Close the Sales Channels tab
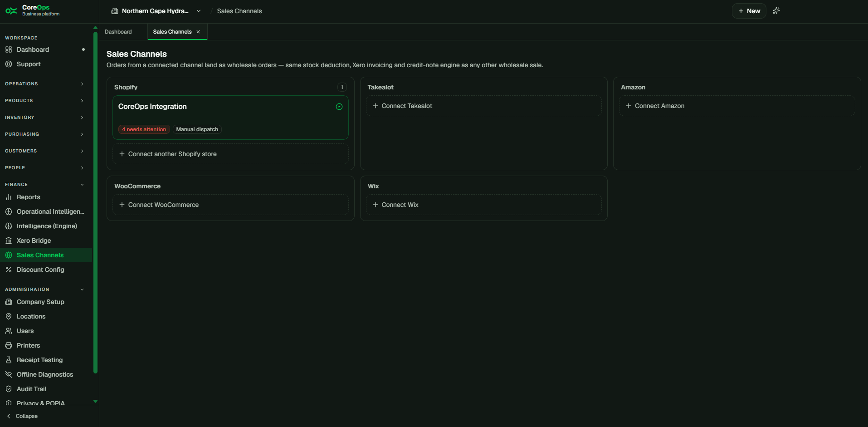 click(x=198, y=32)
